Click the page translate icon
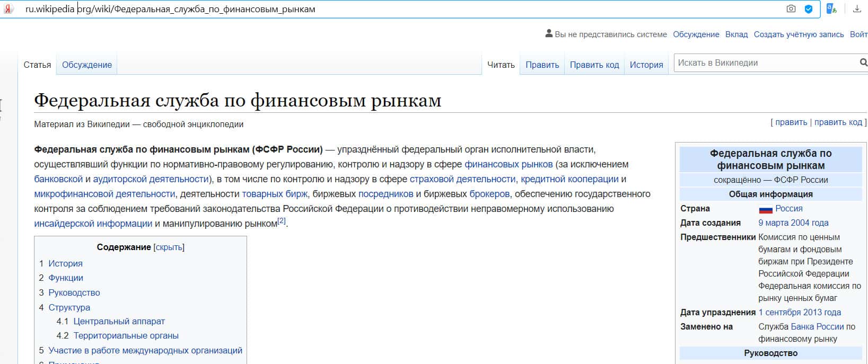 tap(831, 9)
